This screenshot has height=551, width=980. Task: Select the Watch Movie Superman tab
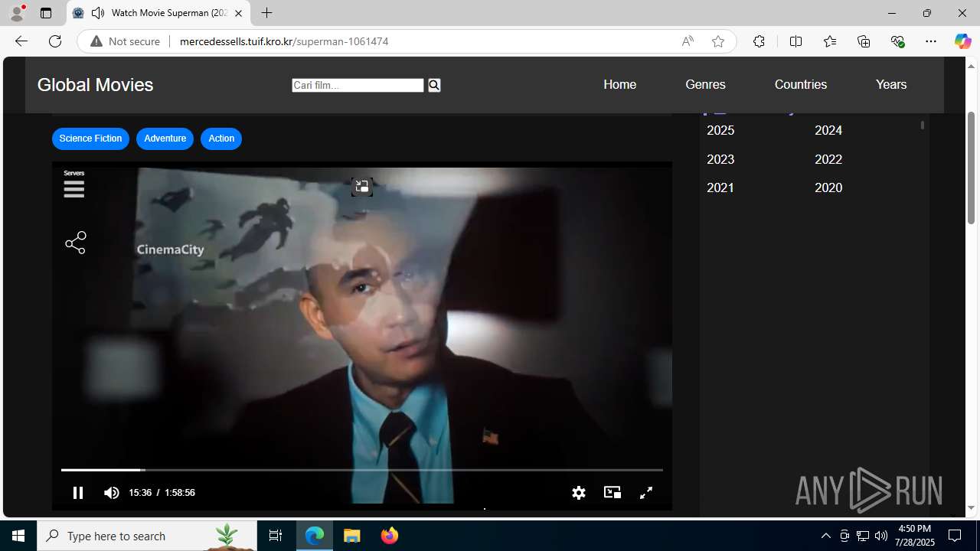158,13
